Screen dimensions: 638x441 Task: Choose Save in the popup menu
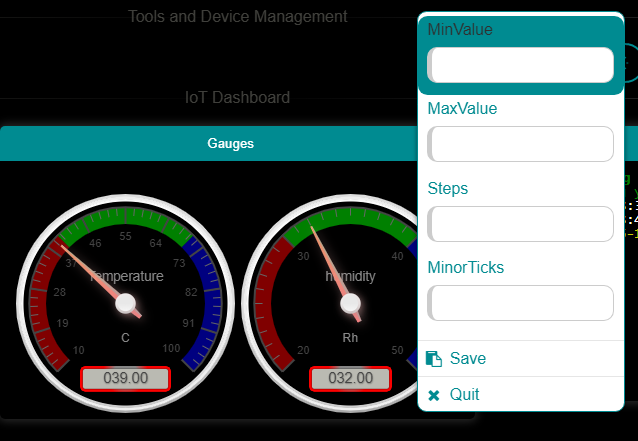468,359
